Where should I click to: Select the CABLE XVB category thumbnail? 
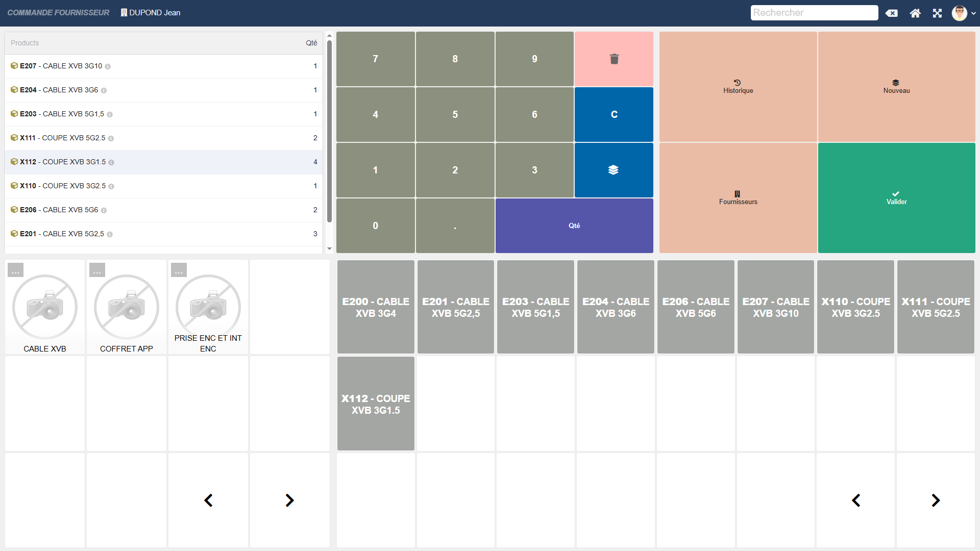pos(45,307)
